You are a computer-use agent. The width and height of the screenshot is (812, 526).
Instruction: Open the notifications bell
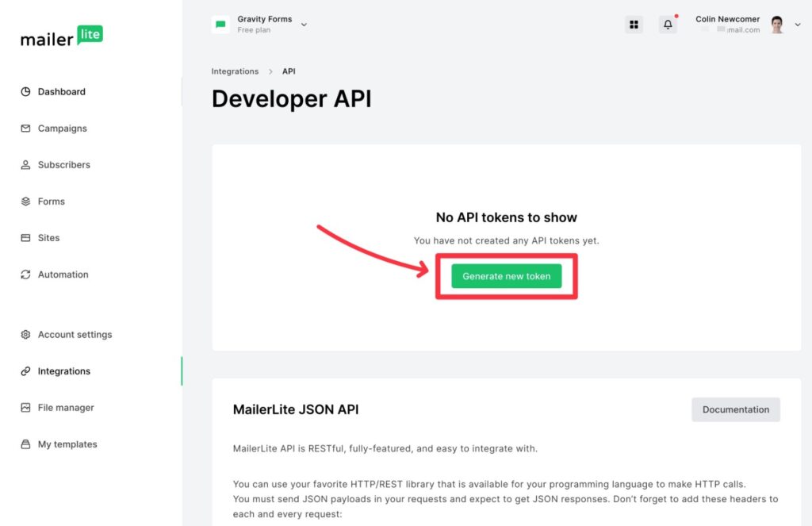click(668, 25)
